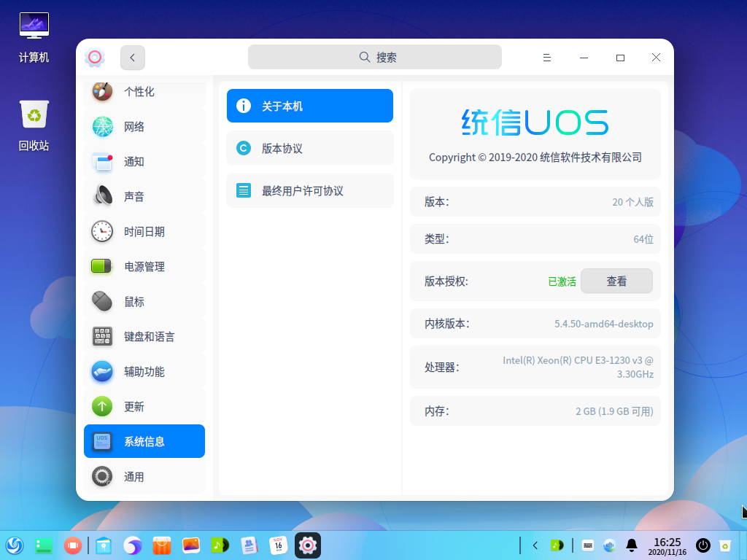Click the '5.4.50-amd64-desktop' kernel version text
Screen dimensions: 747x560
tap(603, 324)
